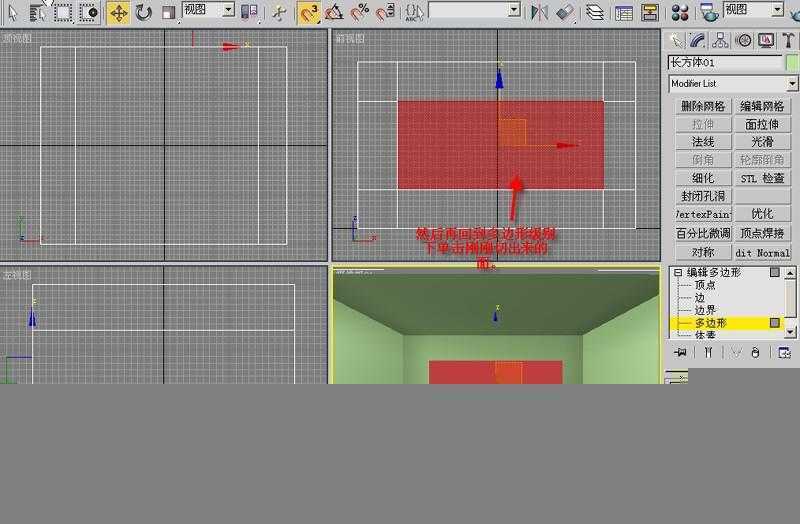Click the object name field 长方体01
Image resolution: width=800 pixels, height=524 pixels.
725,63
